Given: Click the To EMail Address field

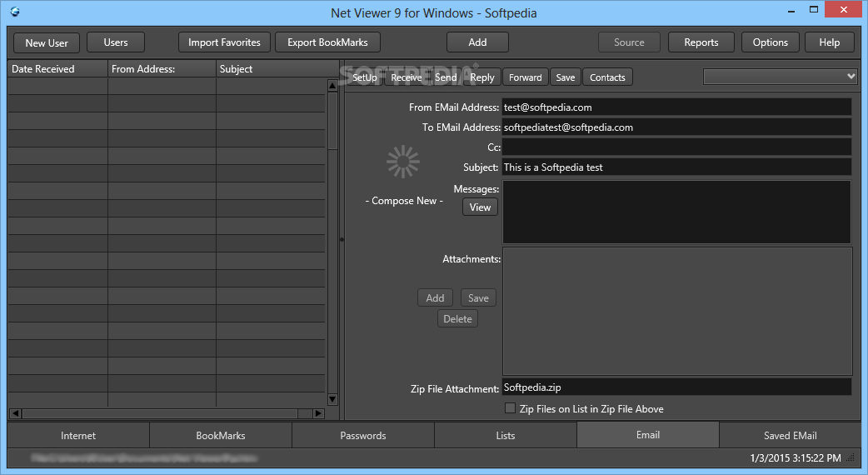Looking at the screenshot, I should [676, 127].
